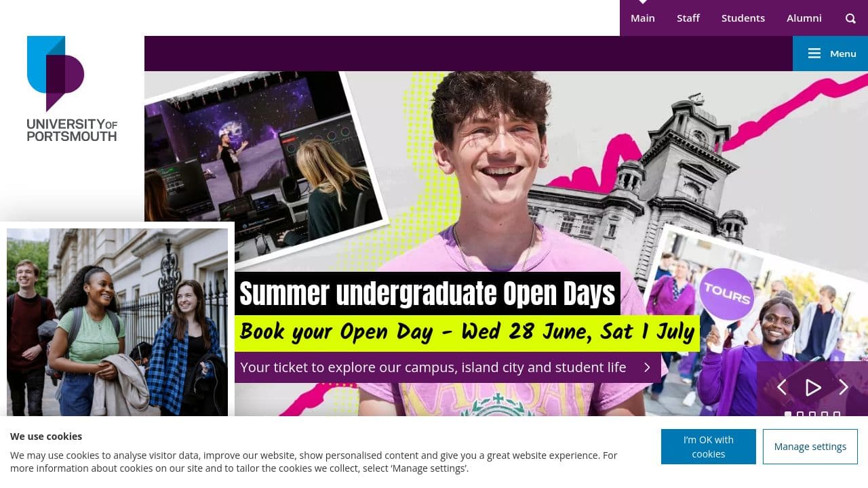Screen dimensions: 868x488
Task: Select the caret above Main navigation
Action: [x=642, y=1]
